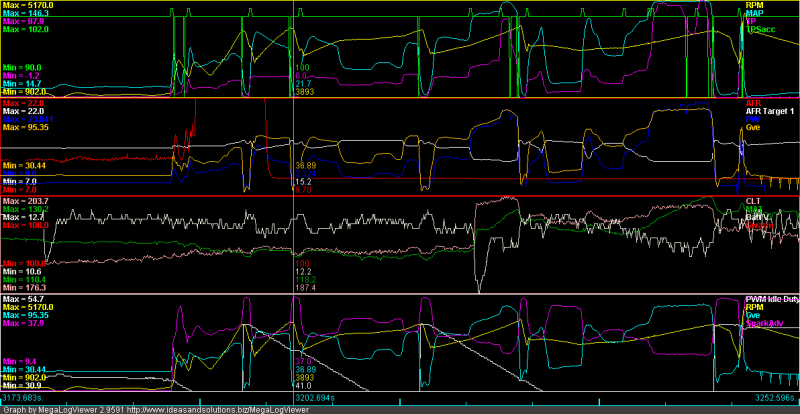800x414 pixels.
Task: Click the blue cursor value '2.324'
Action: pyautogui.click(x=306, y=173)
